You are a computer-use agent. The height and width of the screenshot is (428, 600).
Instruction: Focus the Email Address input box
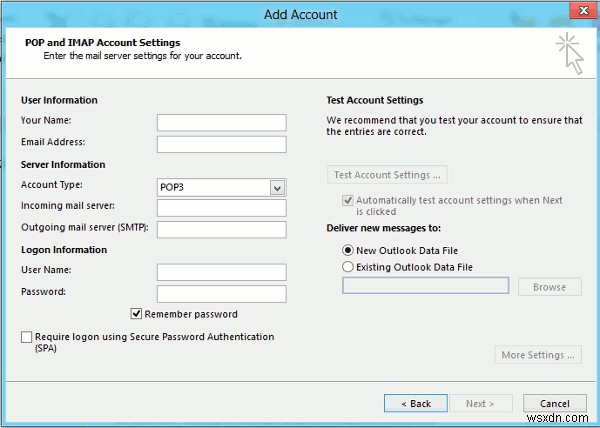(x=221, y=143)
